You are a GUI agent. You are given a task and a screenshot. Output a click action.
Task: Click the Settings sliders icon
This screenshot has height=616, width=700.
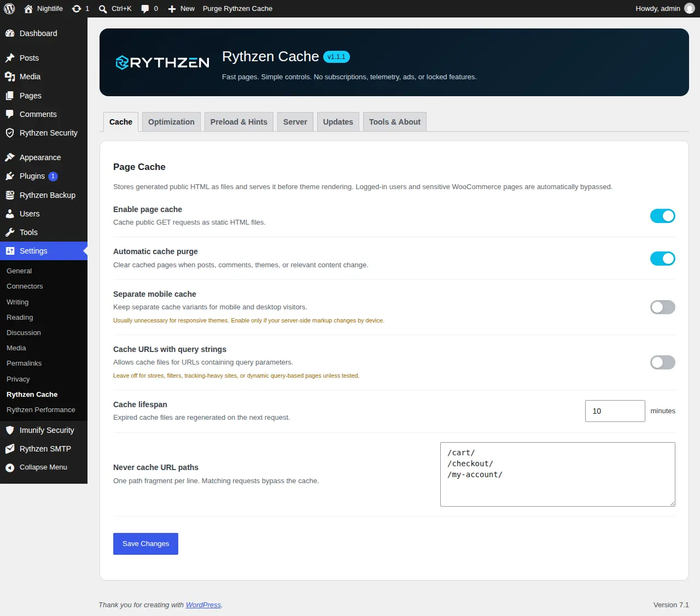tap(10, 251)
